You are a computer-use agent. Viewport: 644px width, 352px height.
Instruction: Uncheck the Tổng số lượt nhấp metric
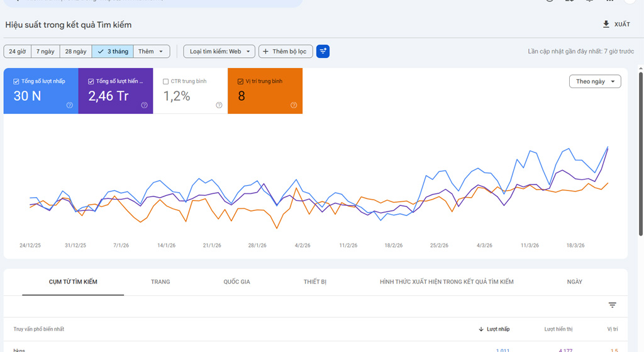16,81
